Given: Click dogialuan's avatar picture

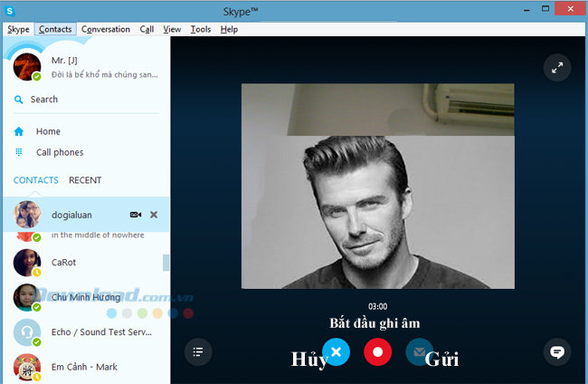Looking at the screenshot, I should (27, 215).
